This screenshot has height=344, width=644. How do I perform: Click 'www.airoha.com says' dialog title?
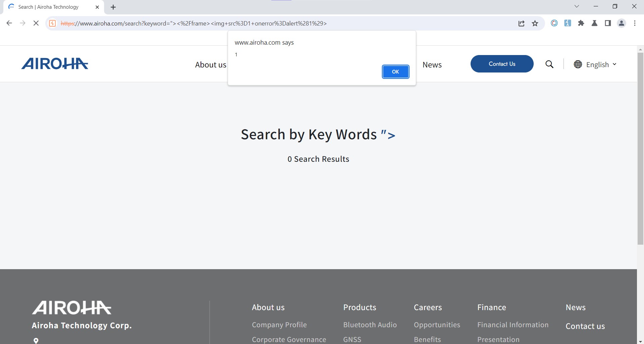[264, 43]
